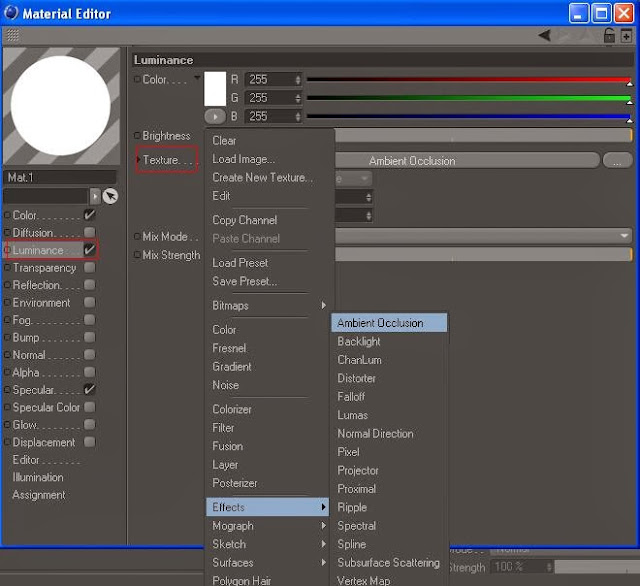Choose Copy Channel menu item
The image size is (640, 586).
click(x=244, y=220)
